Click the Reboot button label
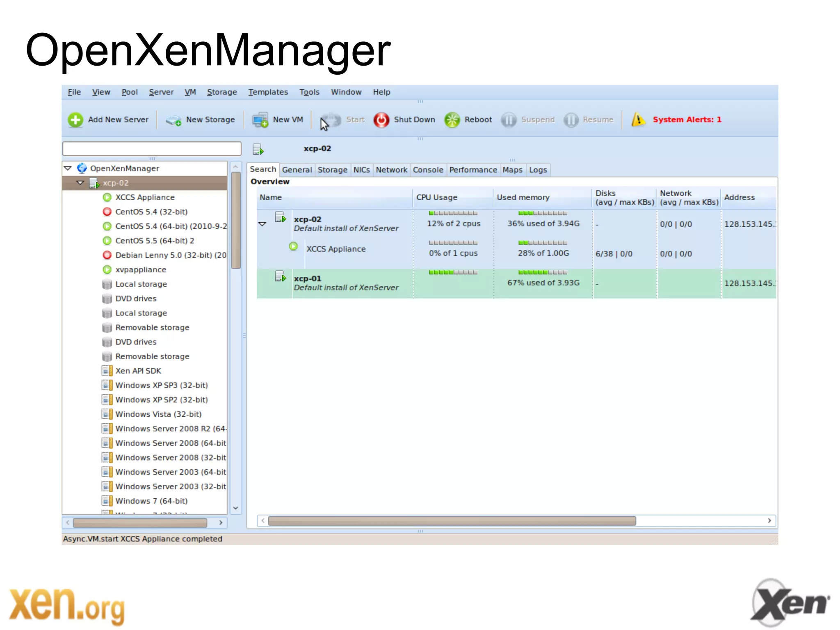 point(478,119)
